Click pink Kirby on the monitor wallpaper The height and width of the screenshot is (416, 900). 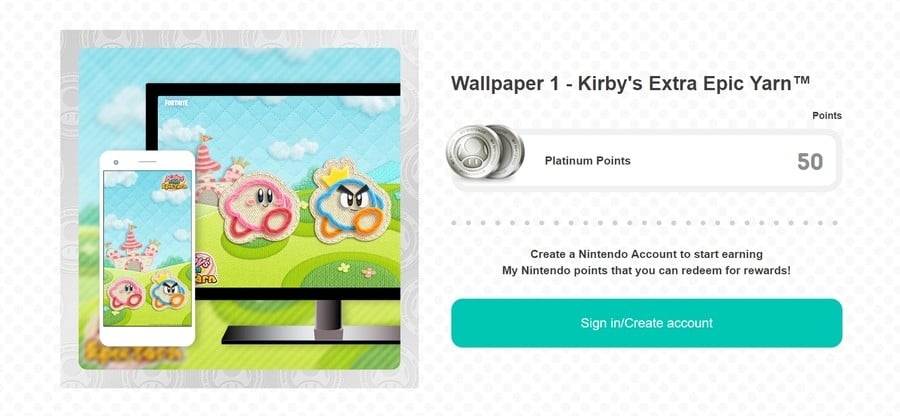click(x=258, y=208)
